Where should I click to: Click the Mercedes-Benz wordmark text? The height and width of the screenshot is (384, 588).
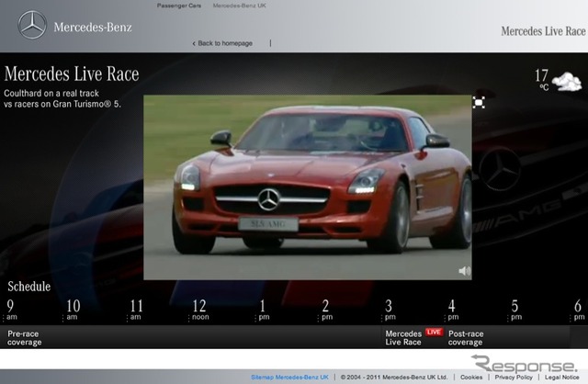(x=93, y=28)
